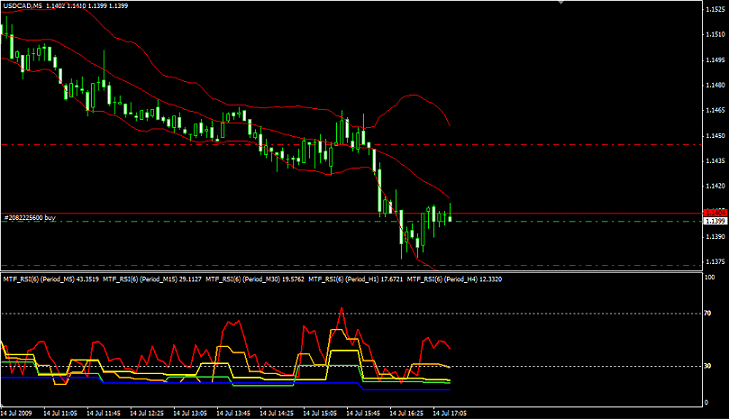Click the 1.1375 price scale label
Image resolution: width=729 pixels, height=419 pixels.
click(715, 262)
